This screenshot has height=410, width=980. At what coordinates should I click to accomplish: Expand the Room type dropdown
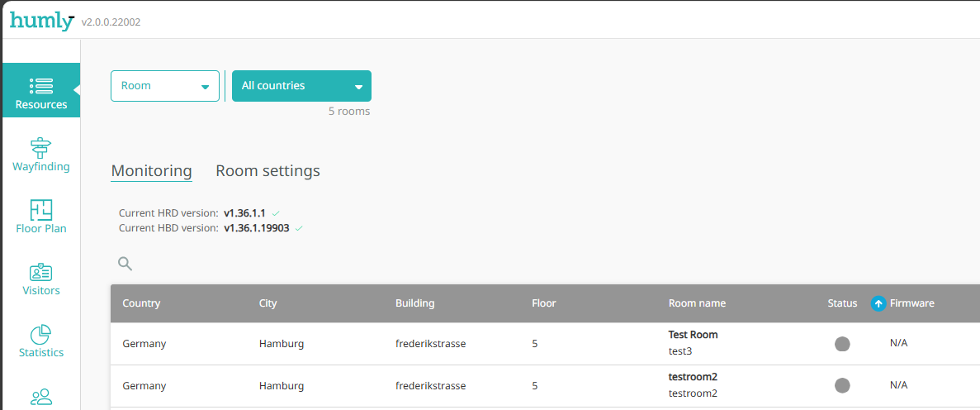(x=165, y=86)
